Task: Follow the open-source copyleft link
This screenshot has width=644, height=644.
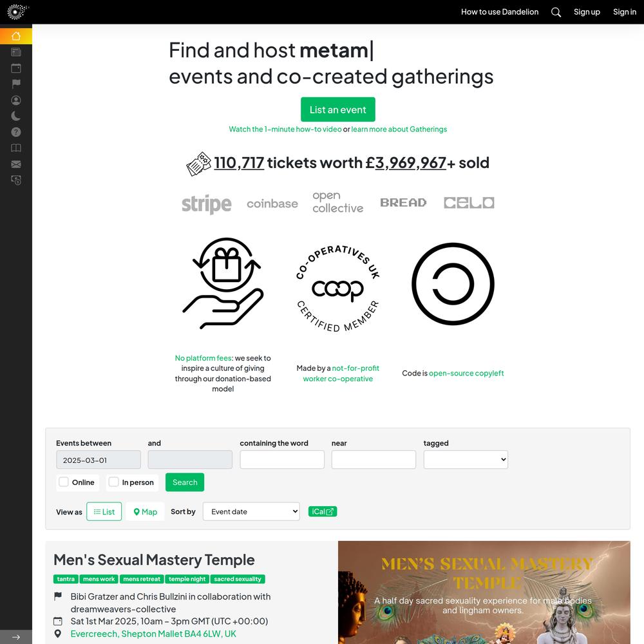Action: click(466, 374)
